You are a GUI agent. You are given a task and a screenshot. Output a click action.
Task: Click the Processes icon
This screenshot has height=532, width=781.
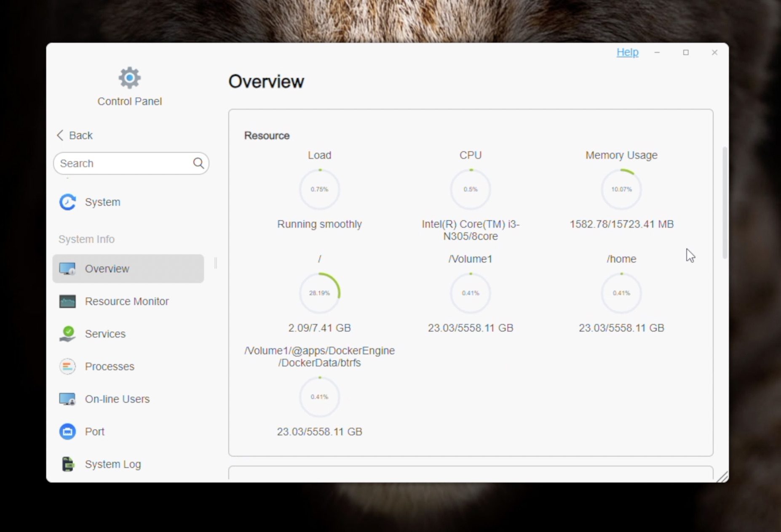[67, 367]
